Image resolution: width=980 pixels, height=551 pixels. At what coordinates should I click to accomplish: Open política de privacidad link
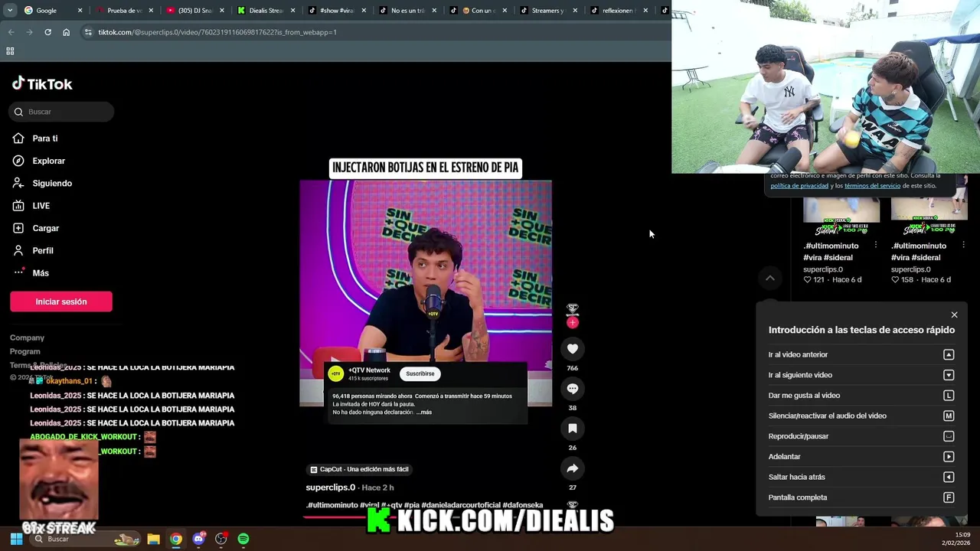pos(799,186)
